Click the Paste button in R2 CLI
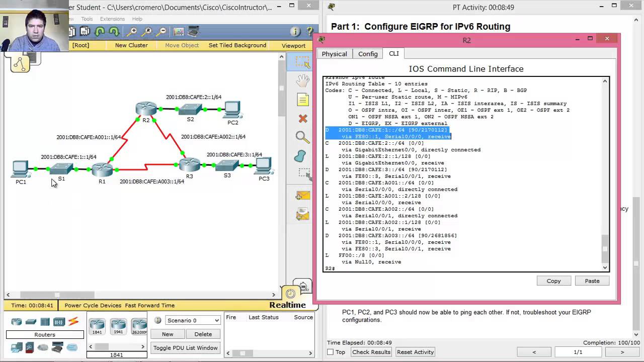 (x=592, y=281)
